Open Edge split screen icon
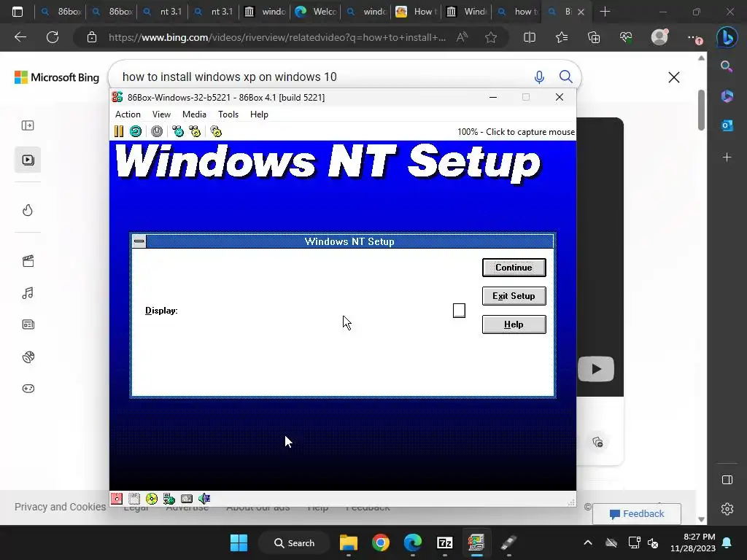 (530, 37)
